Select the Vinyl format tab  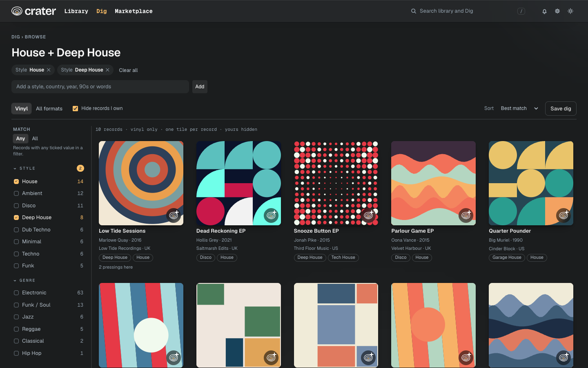(x=22, y=108)
